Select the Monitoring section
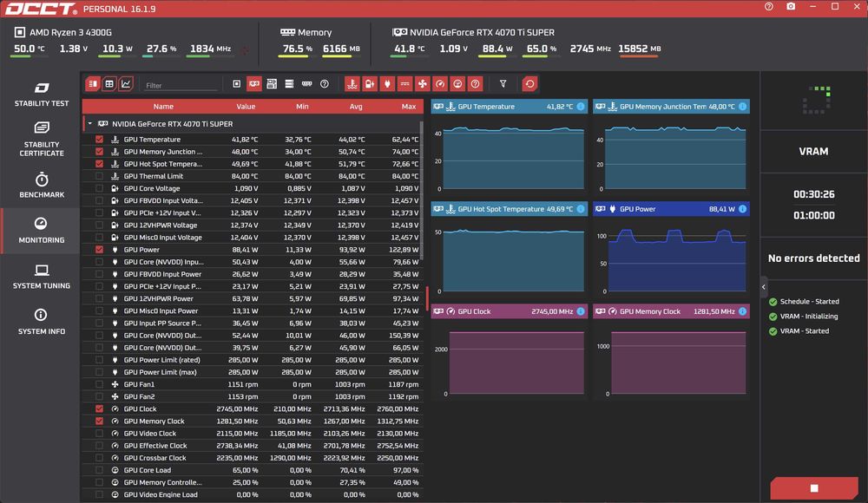The width and height of the screenshot is (868, 503). [42, 231]
